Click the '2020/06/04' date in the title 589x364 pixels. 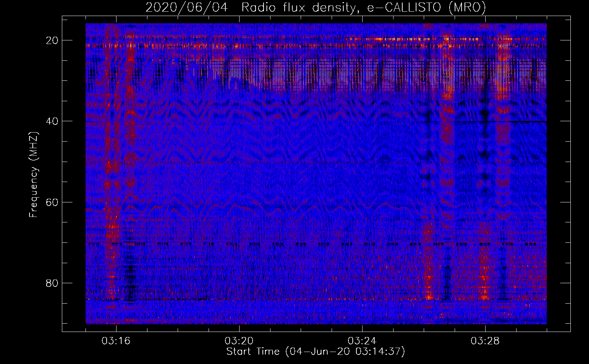point(187,8)
